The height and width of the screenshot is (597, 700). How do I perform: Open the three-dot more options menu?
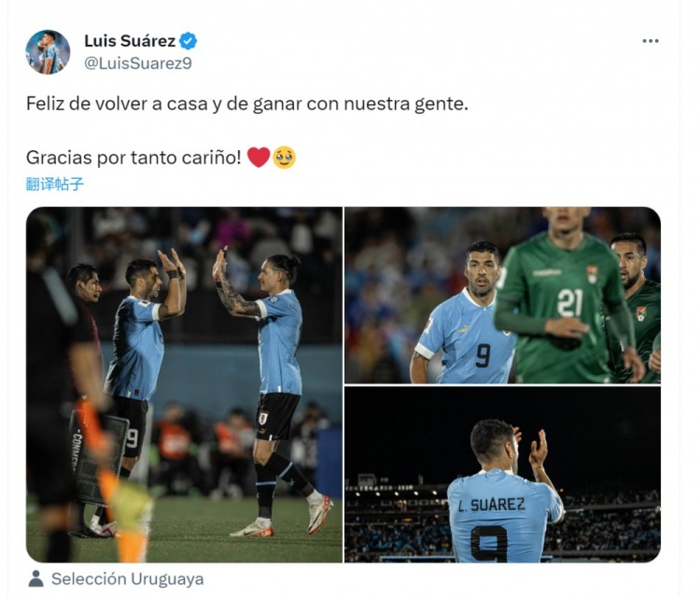pos(650,41)
